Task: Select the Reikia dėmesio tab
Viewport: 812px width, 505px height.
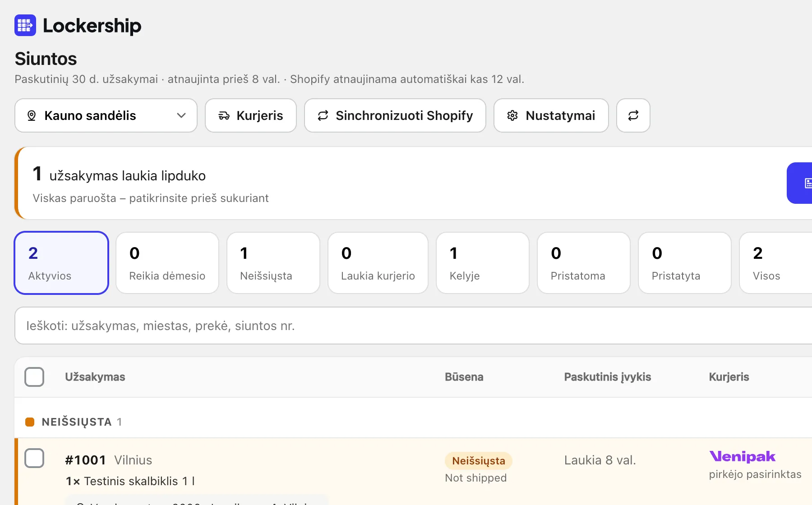Action: 167,263
